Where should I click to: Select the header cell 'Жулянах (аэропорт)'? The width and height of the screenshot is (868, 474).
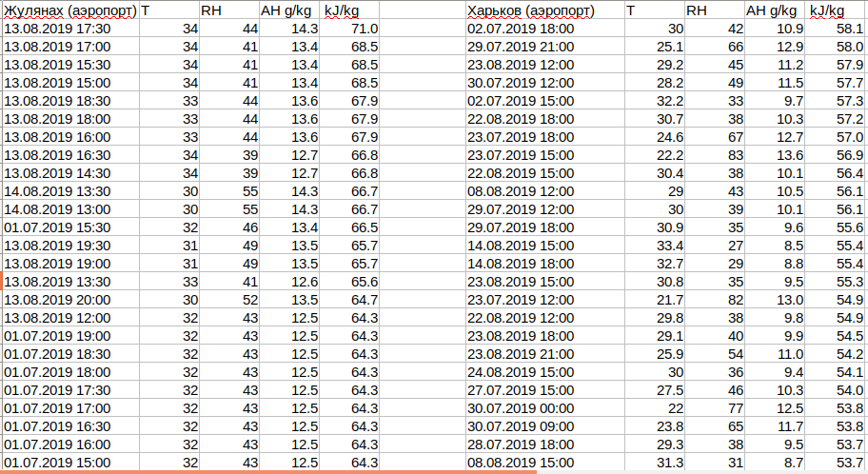(70, 10)
